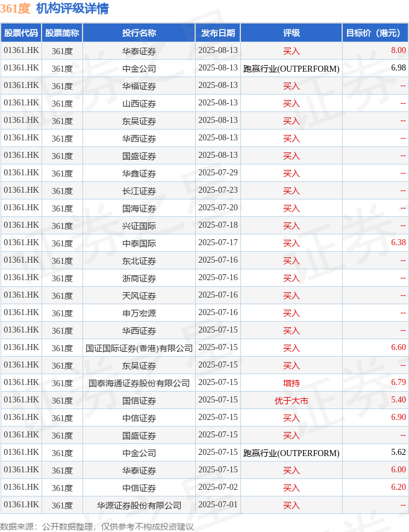Click the date 2025-07-23

click(218, 190)
